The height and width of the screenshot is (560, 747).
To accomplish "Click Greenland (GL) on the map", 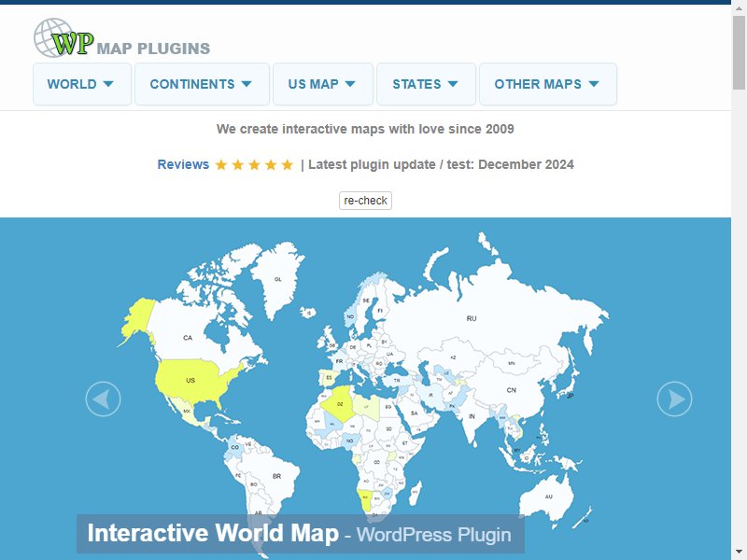I will point(277,279).
